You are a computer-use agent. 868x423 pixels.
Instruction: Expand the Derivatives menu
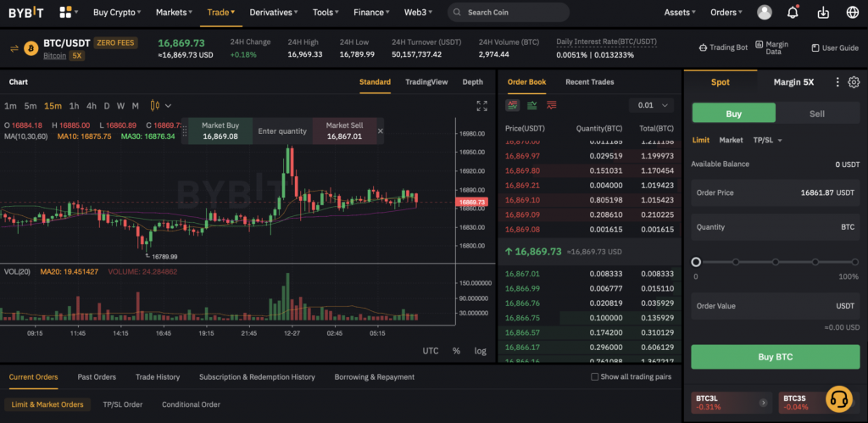[x=274, y=12]
